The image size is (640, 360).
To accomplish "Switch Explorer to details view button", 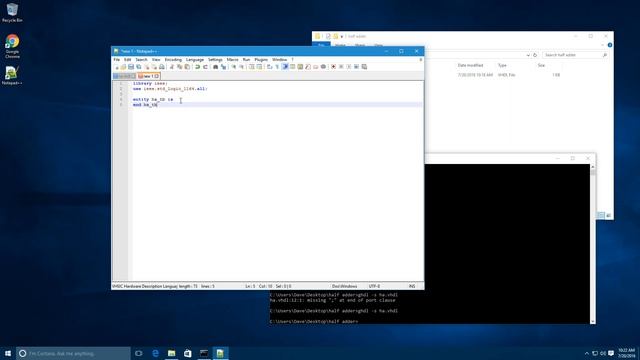I will (x=601, y=216).
